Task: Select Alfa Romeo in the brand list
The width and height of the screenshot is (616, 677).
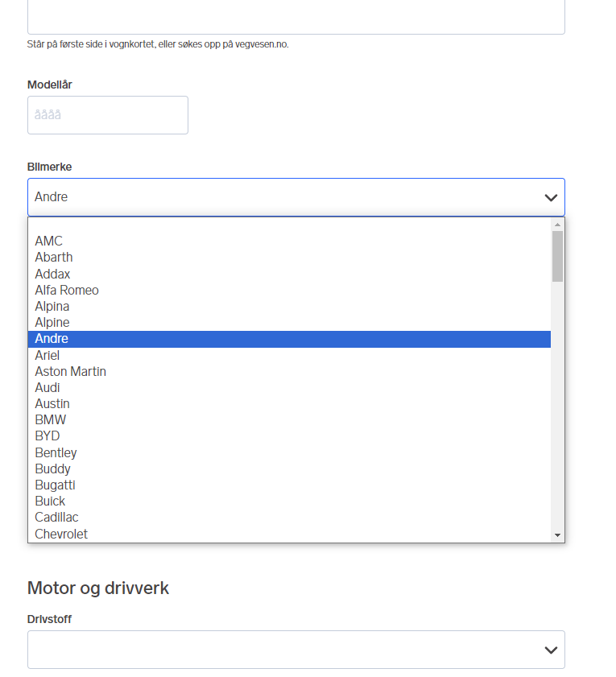Action: pos(289,290)
